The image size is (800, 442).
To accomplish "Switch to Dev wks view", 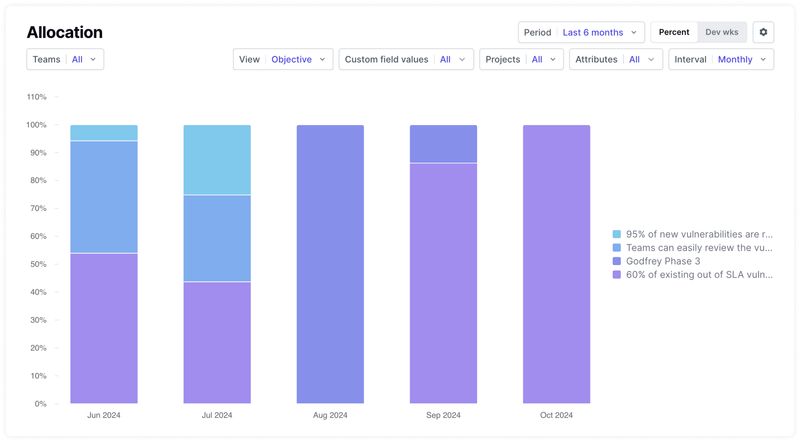I will click(x=721, y=32).
